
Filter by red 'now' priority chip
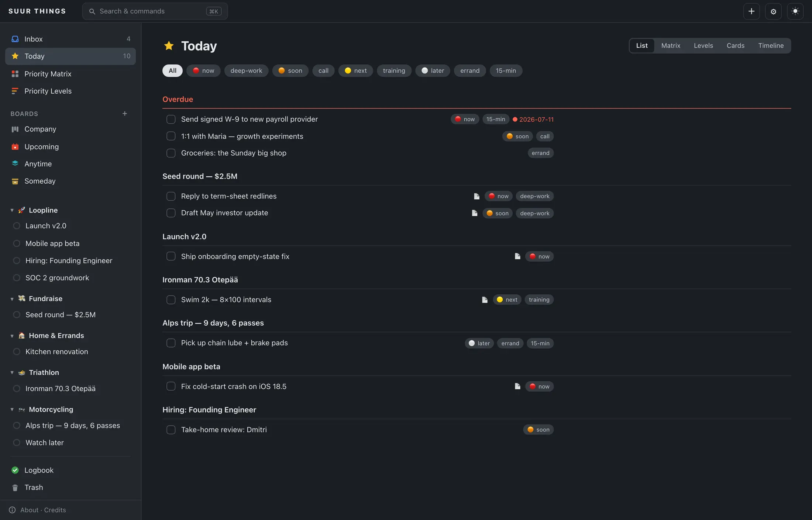[x=203, y=71]
